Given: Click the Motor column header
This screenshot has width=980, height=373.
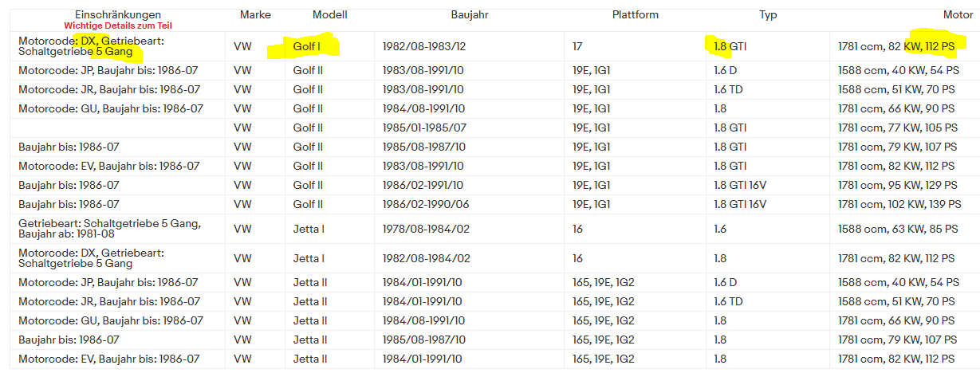Looking at the screenshot, I should tap(958, 15).
